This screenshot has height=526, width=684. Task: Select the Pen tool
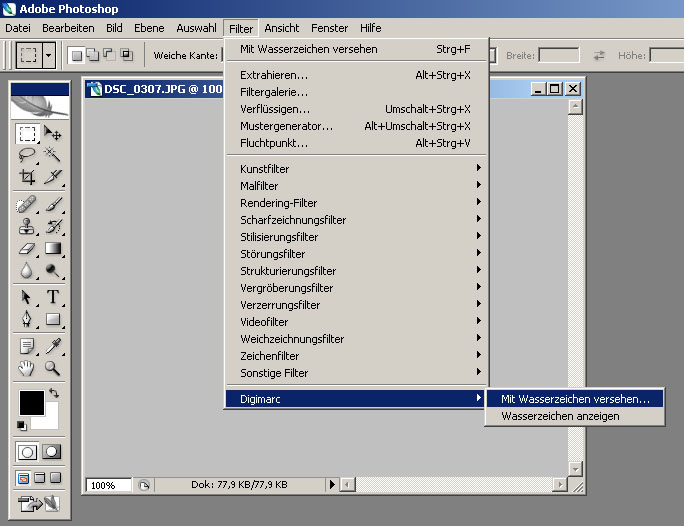coord(27,319)
